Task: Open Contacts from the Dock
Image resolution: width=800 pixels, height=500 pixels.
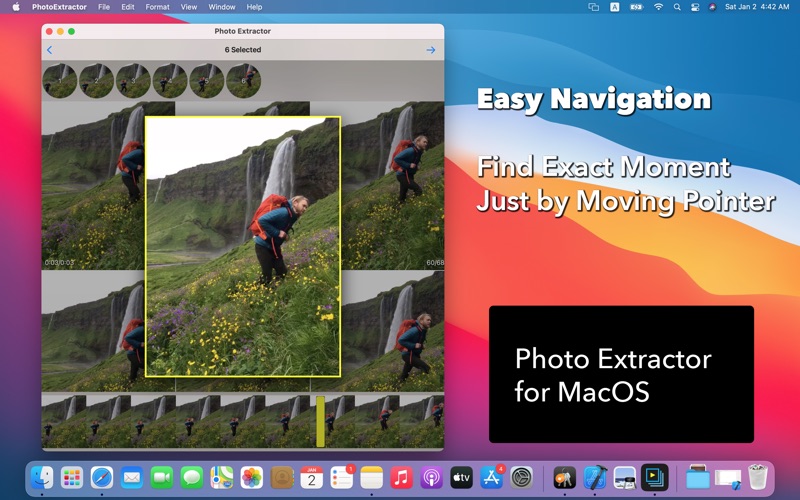Action: click(282, 478)
